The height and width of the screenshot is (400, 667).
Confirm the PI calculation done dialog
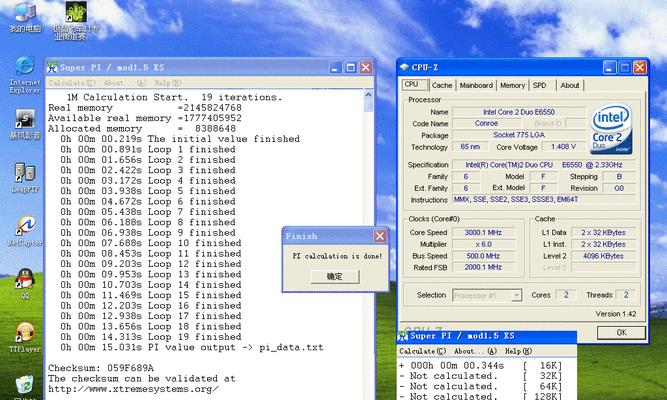tap(335, 277)
